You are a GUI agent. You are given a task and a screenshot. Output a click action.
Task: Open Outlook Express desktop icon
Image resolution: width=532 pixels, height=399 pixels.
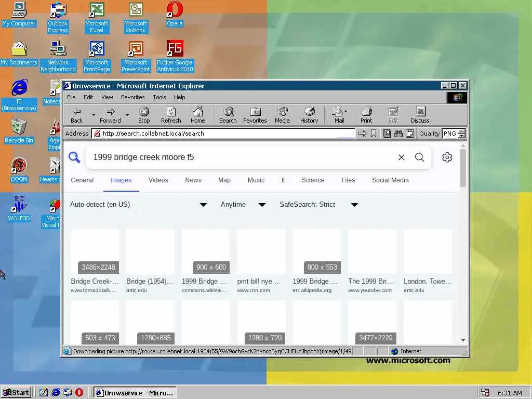pyautogui.click(x=58, y=18)
